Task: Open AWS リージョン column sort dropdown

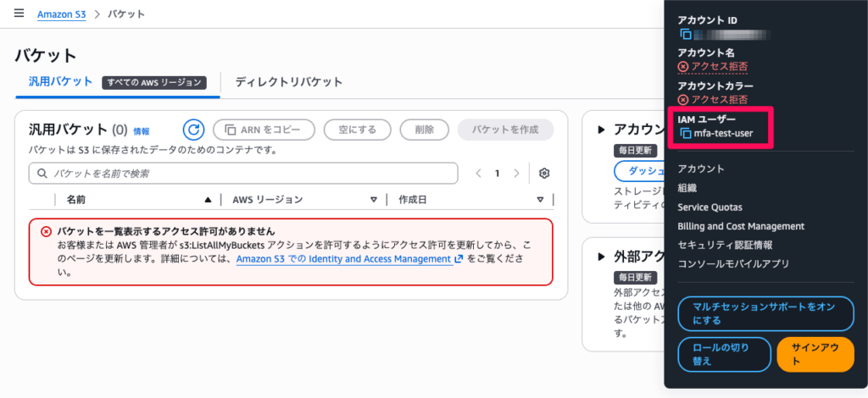Action: [373, 200]
